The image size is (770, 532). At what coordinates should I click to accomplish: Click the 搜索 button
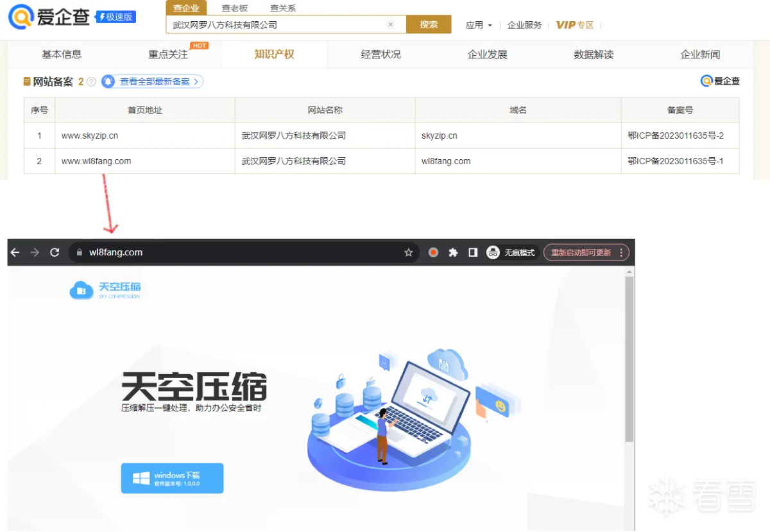[429, 24]
